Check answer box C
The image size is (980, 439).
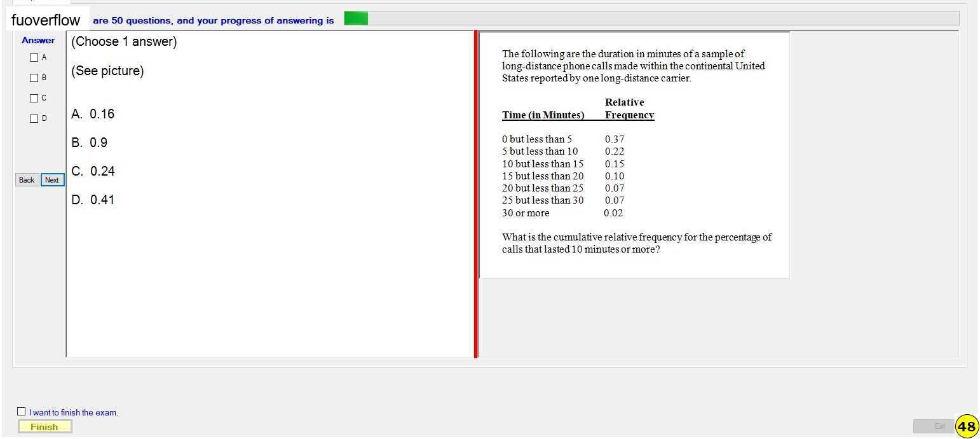point(34,98)
